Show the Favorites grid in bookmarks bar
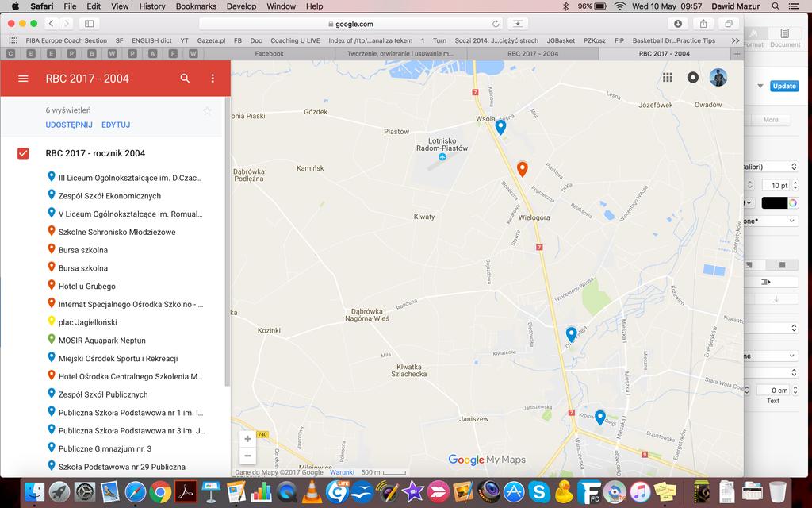 13,40
